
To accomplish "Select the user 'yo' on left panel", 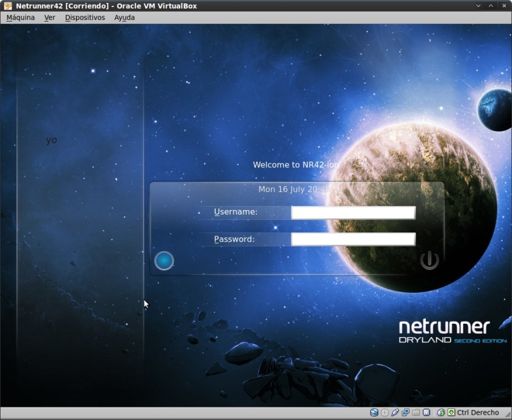I will click(51, 140).
